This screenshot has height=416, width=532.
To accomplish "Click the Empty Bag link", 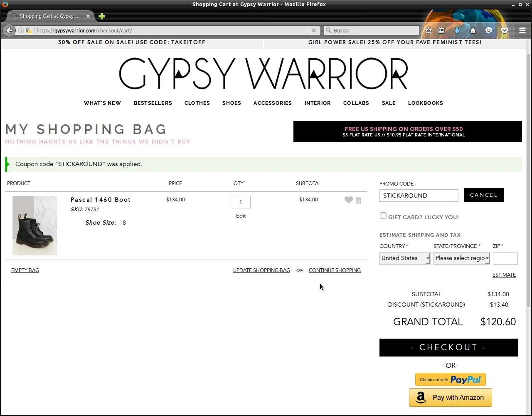I will [x=25, y=270].
